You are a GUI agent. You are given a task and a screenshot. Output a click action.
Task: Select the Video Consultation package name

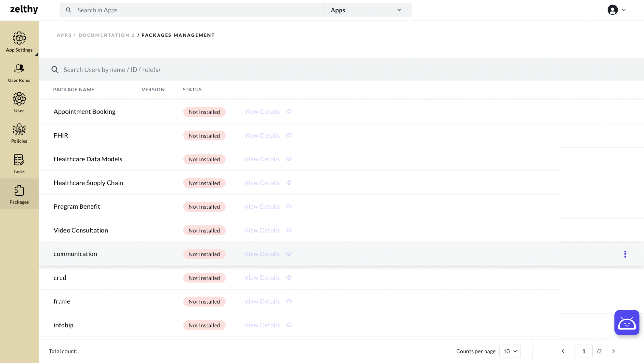[x=81, y=230]
